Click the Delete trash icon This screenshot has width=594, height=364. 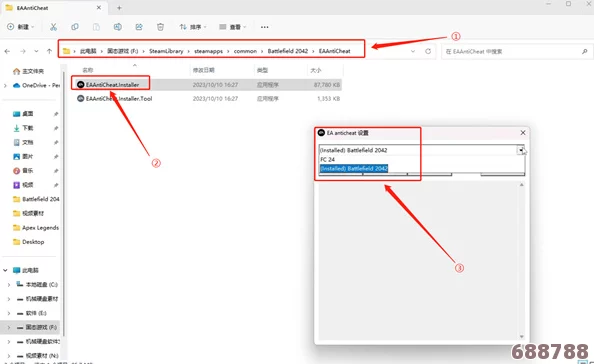(160, 27)
